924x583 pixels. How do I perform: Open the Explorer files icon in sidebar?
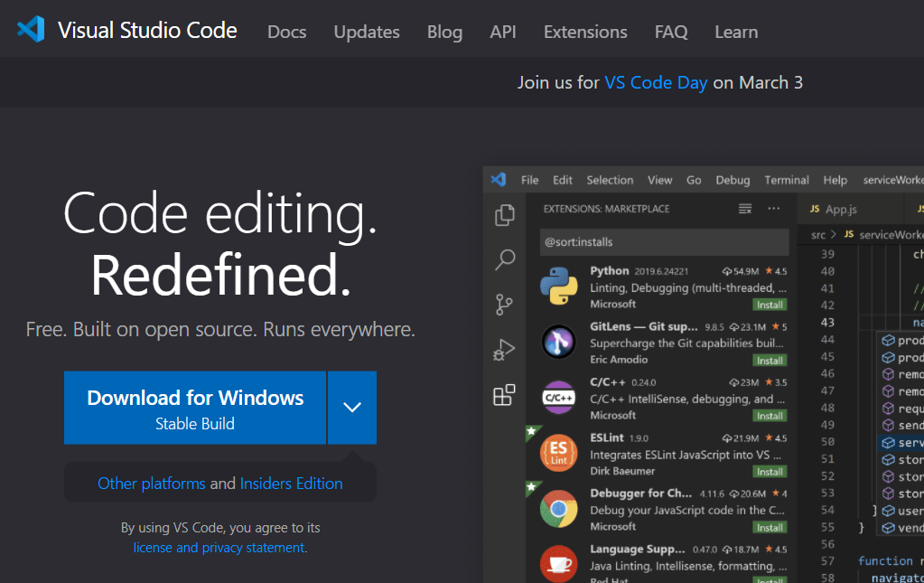(504, 215)
